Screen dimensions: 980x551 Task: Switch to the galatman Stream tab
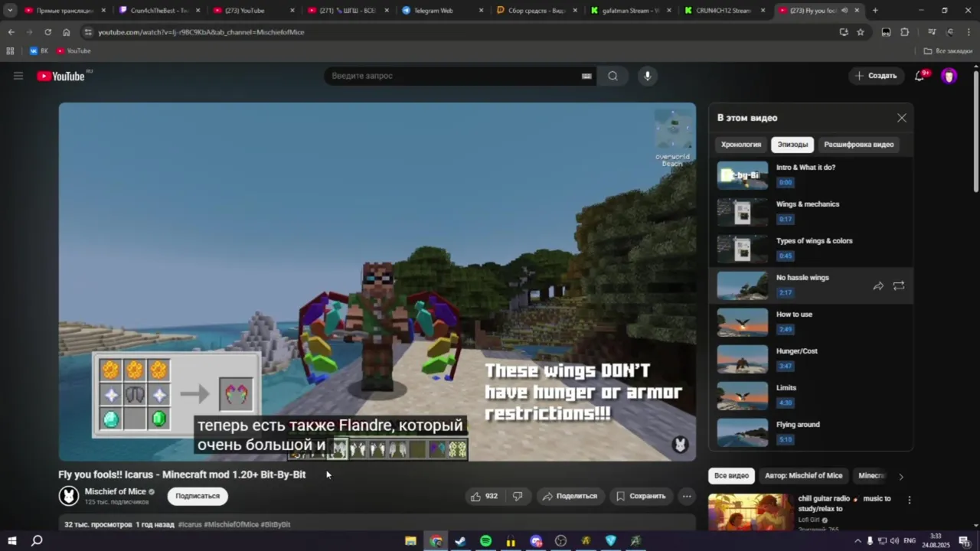[x=631, y=11]
